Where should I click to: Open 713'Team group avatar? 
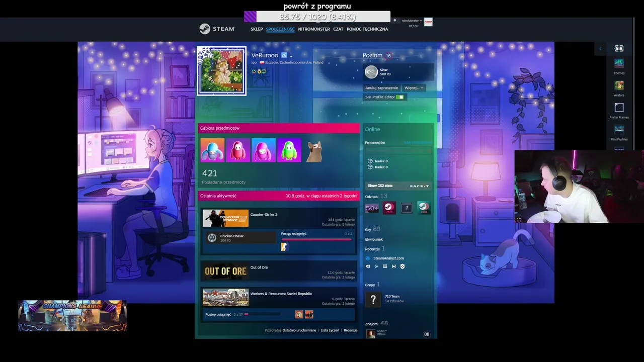373,300
